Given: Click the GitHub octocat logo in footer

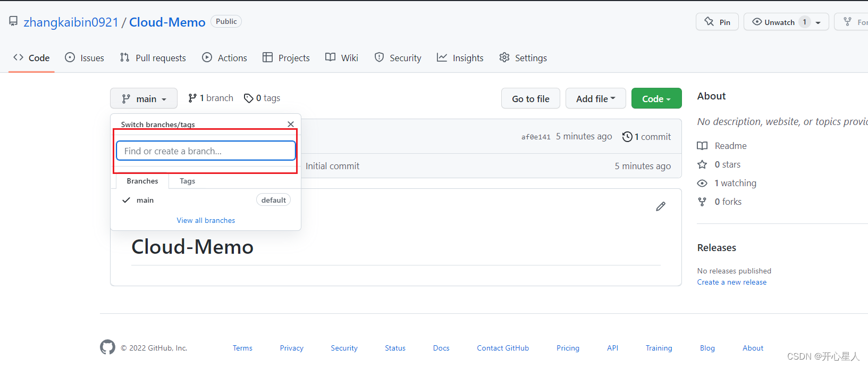Looking at the screenshot, I should [107, 347].
